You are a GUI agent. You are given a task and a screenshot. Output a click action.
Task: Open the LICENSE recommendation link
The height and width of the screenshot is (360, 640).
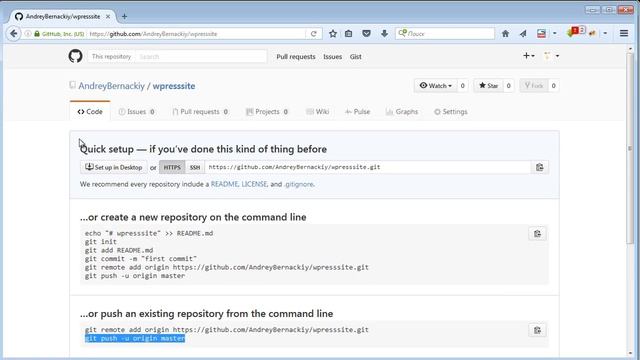(254, 184)
